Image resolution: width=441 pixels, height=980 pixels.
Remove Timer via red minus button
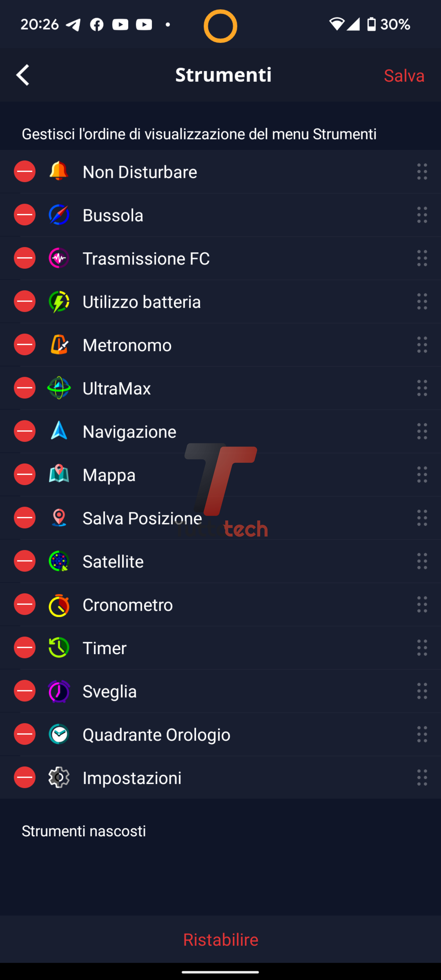[25, 648]
